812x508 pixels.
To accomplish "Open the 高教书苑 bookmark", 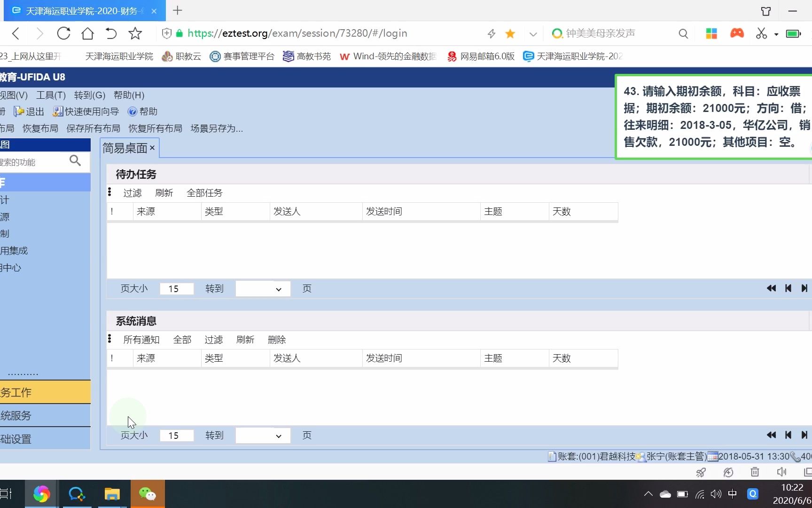I will tap(307, 56).
